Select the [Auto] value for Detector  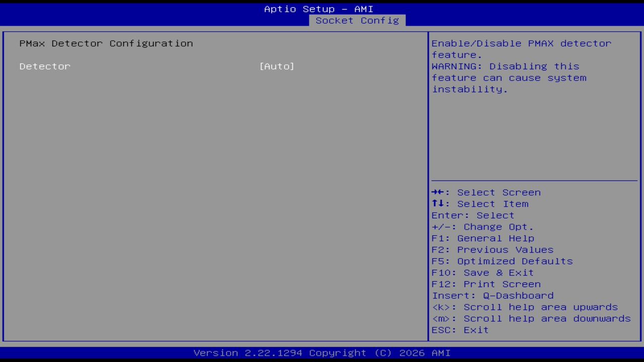point(277,66)
